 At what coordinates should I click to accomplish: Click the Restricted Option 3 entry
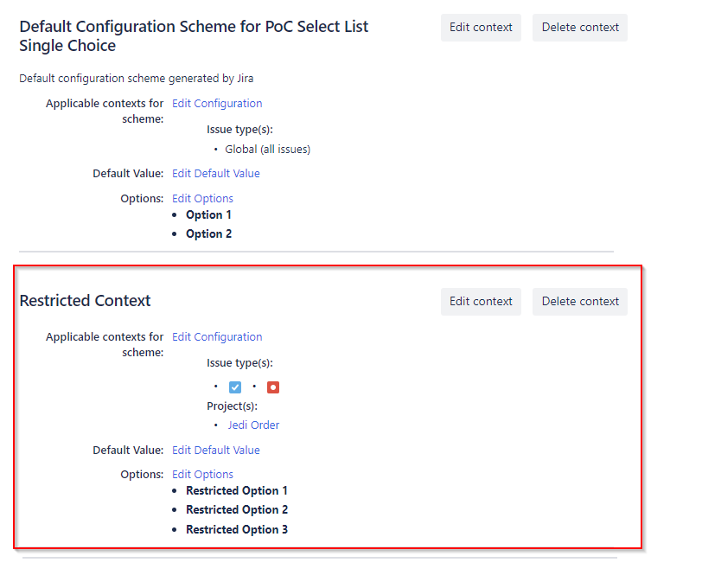pos(237,530)
